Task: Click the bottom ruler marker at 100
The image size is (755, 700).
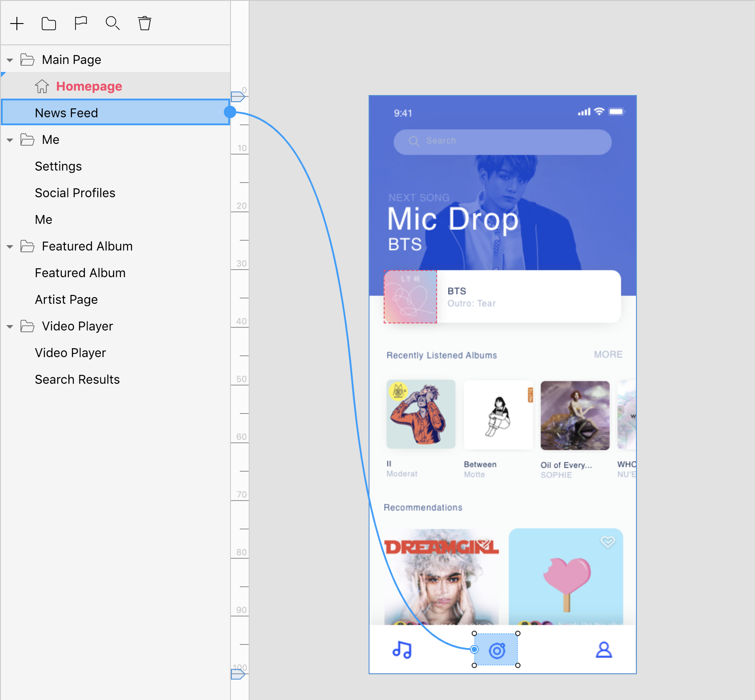Action: coord(238,674)
